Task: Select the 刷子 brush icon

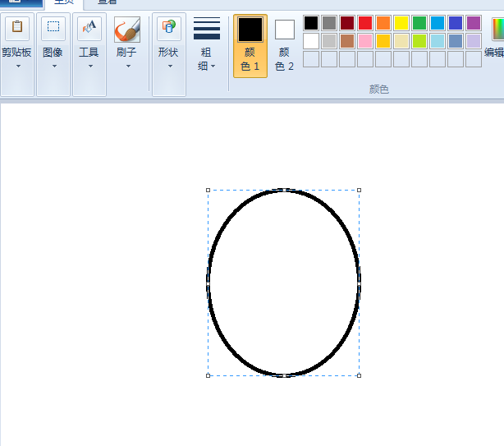Action: point(127,30)
